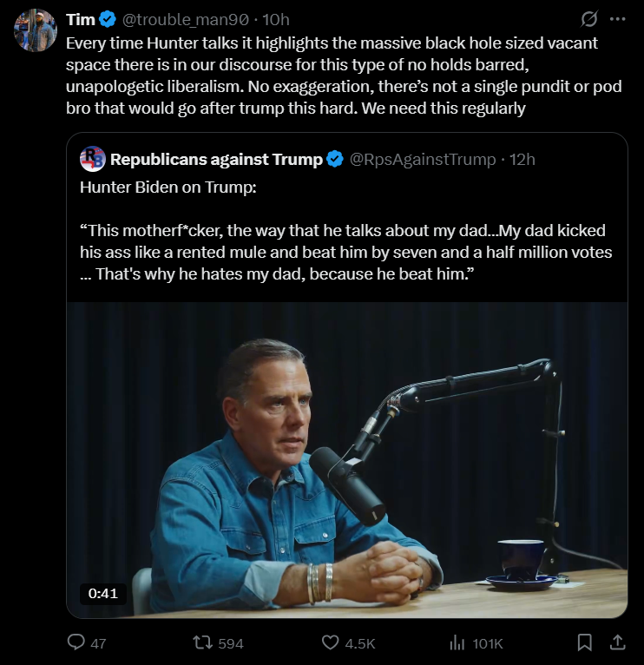Click Tim's blue verified badge
644x665 pixels.
coord(108,19)
